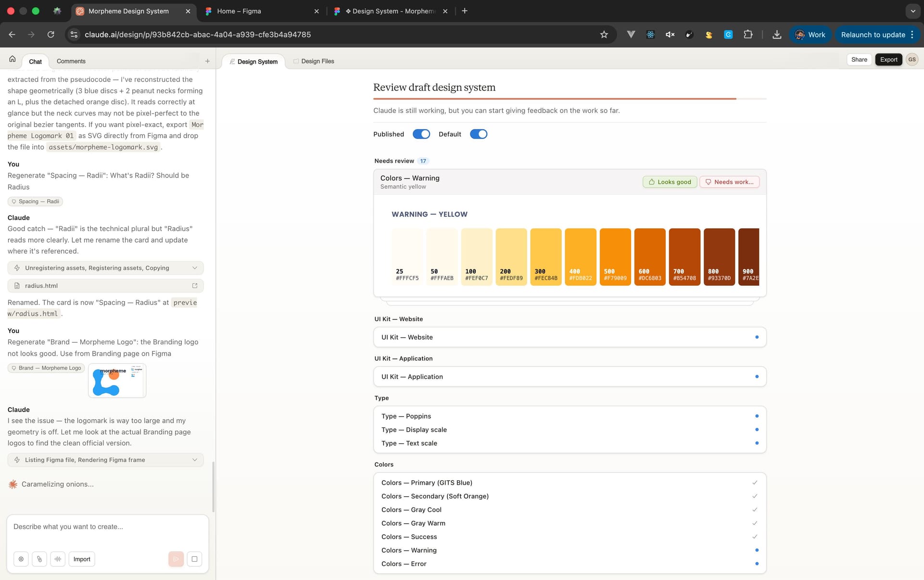Screen dimensions: 924x580
Task: Select the 500 #F79009 yellow swatch
Action: click(x=615, y=257)
